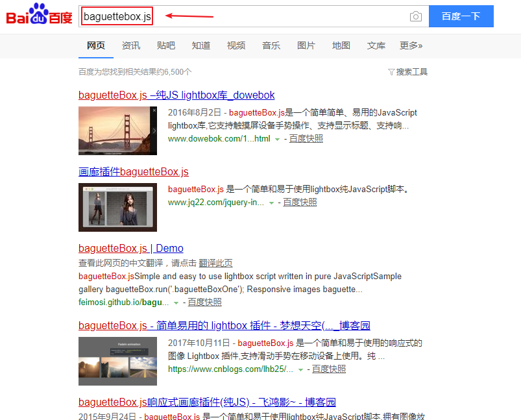Open 百度快照 of the first result

click(305, 138)
